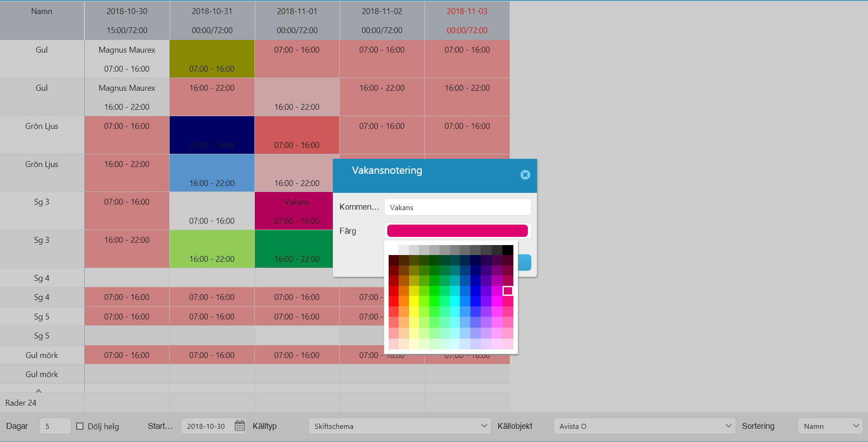Select the light green 16:00 - 22:00 cell
The image size is (868, 442).
pyautogui.click(x=212, y=249)
